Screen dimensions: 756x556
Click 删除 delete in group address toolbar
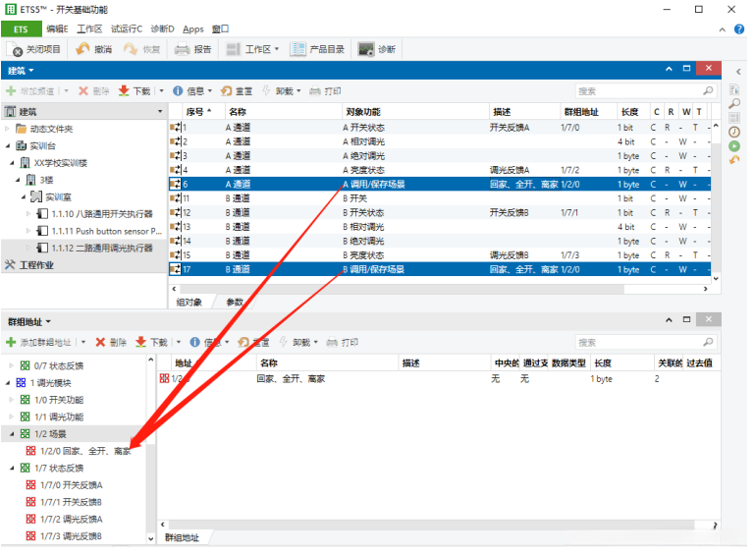pyautogui.click(x=111, y=343)
